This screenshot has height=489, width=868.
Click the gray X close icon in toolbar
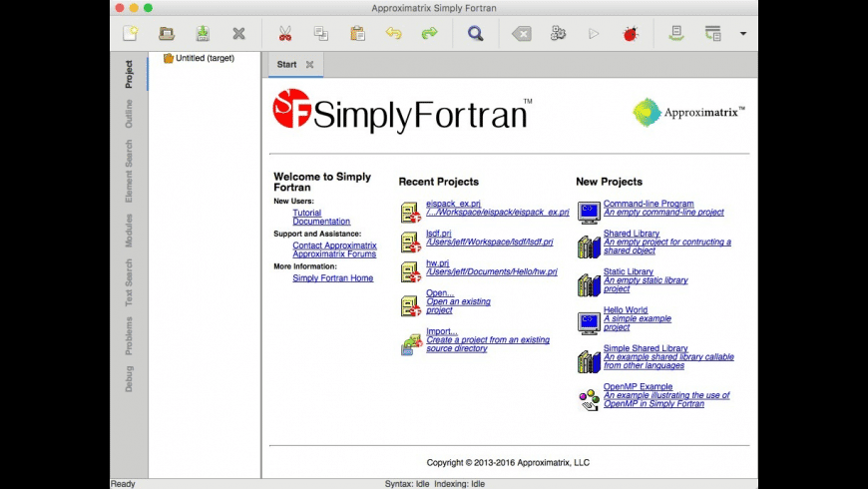tap(238, 34)
